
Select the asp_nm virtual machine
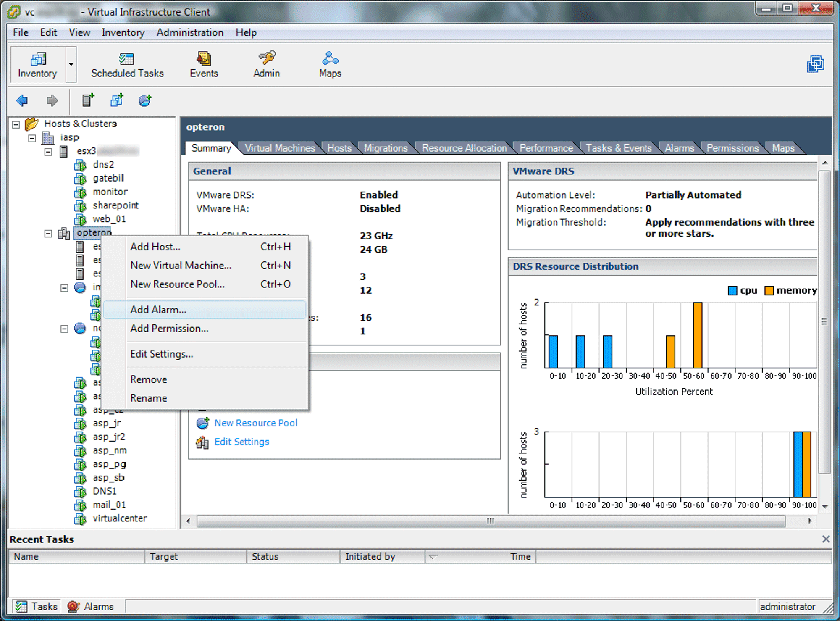[x=110, y=450]
